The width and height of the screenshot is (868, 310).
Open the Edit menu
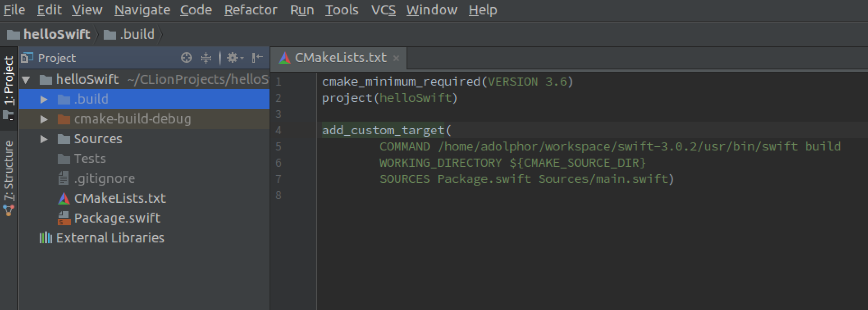pyautogui.click(x=49, y=10)
